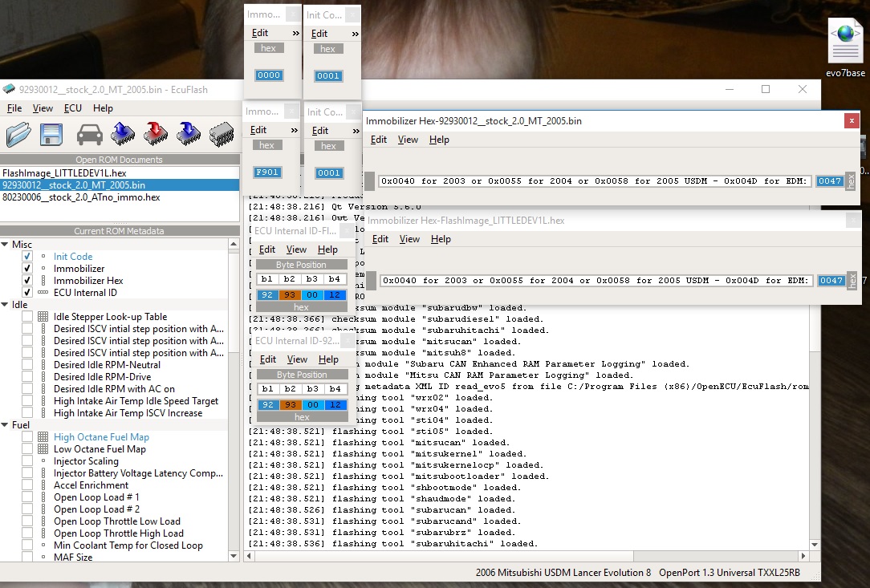Open the File menu in EcuFlash

(14, 108)
